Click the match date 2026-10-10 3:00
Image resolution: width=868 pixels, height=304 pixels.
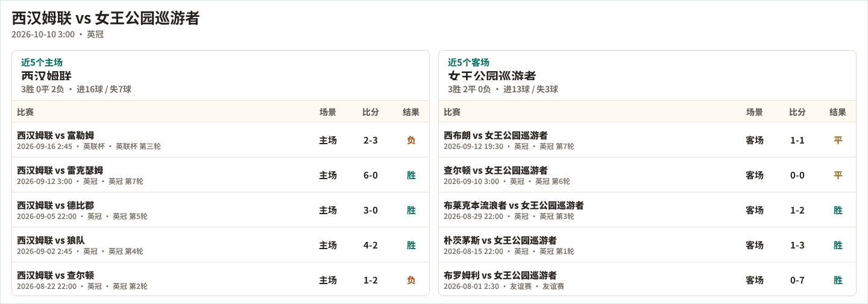coord(43,34)
